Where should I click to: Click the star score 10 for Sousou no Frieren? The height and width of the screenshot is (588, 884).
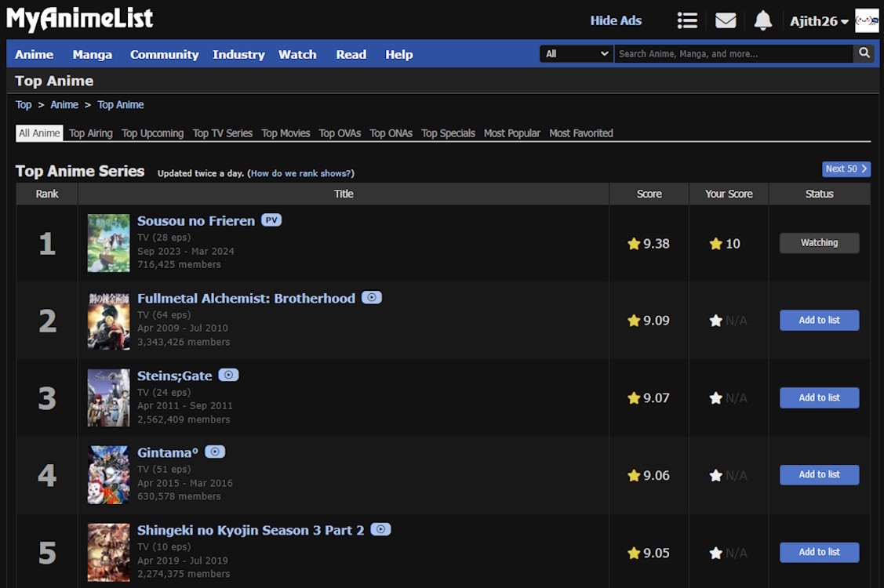click(725, 244)
